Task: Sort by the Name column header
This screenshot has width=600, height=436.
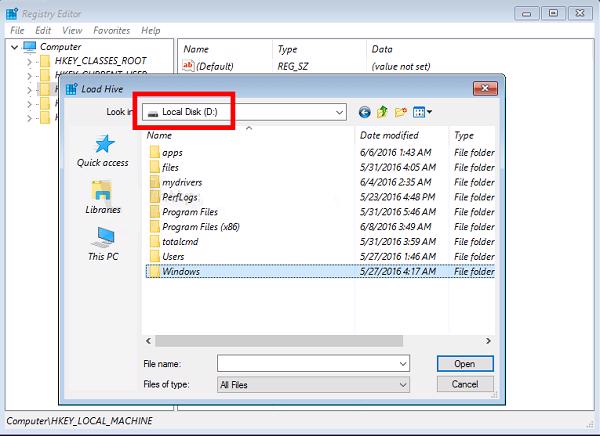Action: [x=249, y=135]
